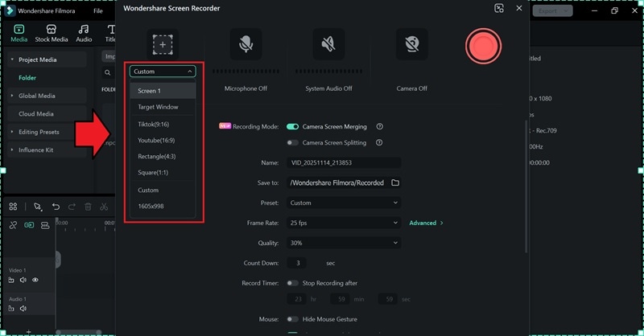Open Advanced settings link
644x336 pixels.
coord(426,223)
